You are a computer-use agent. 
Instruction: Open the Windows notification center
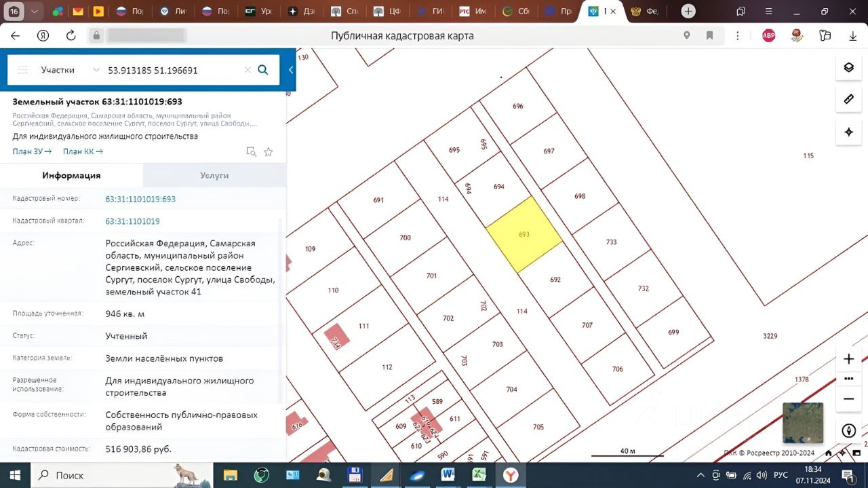tap(848, 475)
